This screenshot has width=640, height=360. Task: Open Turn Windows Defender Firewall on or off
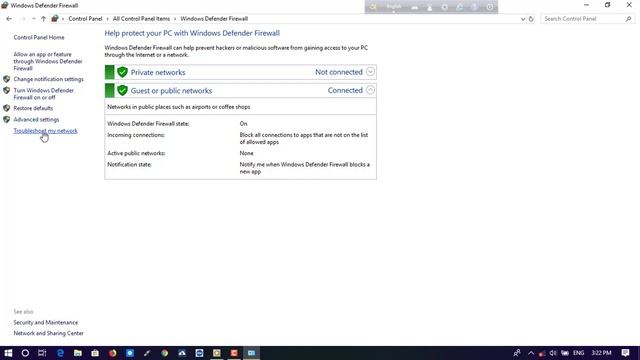pos(44,94)
